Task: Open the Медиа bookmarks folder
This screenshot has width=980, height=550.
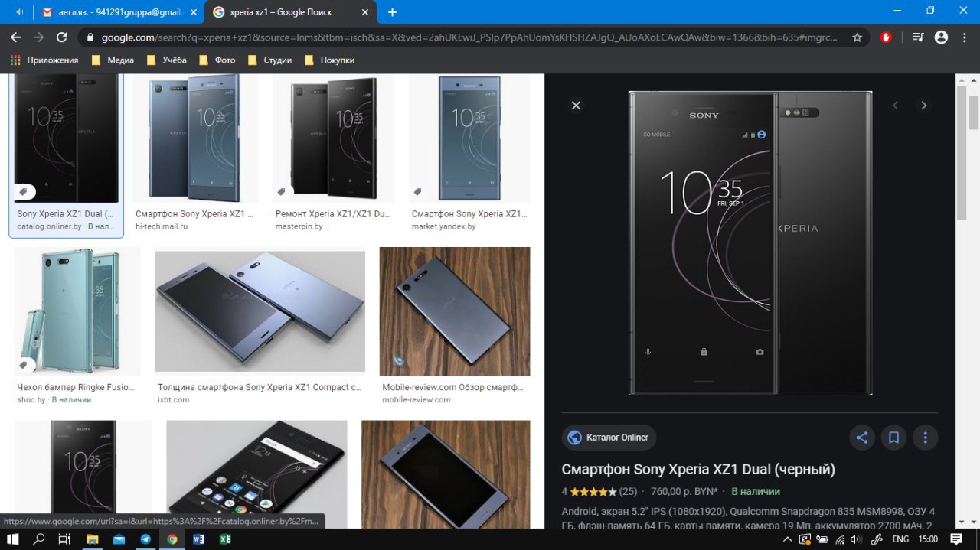Action: pos(112,60)
